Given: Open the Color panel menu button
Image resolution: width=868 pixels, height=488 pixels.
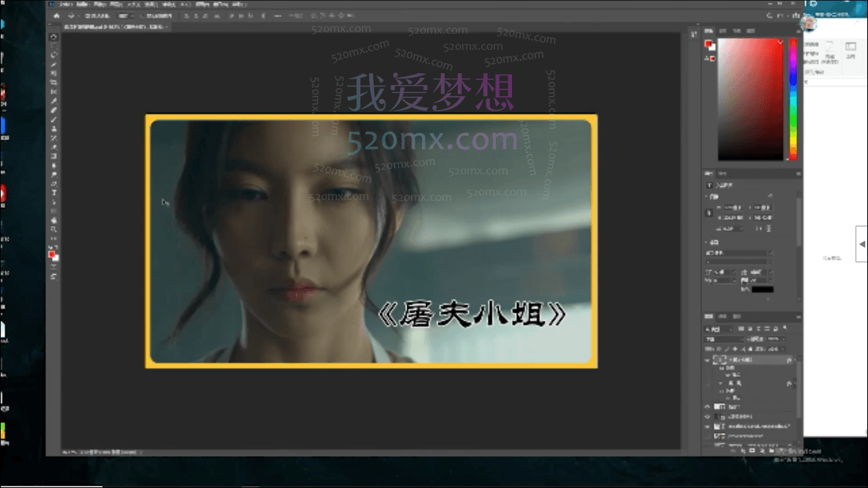Looking at the screenshot, I should coord(798,31).
